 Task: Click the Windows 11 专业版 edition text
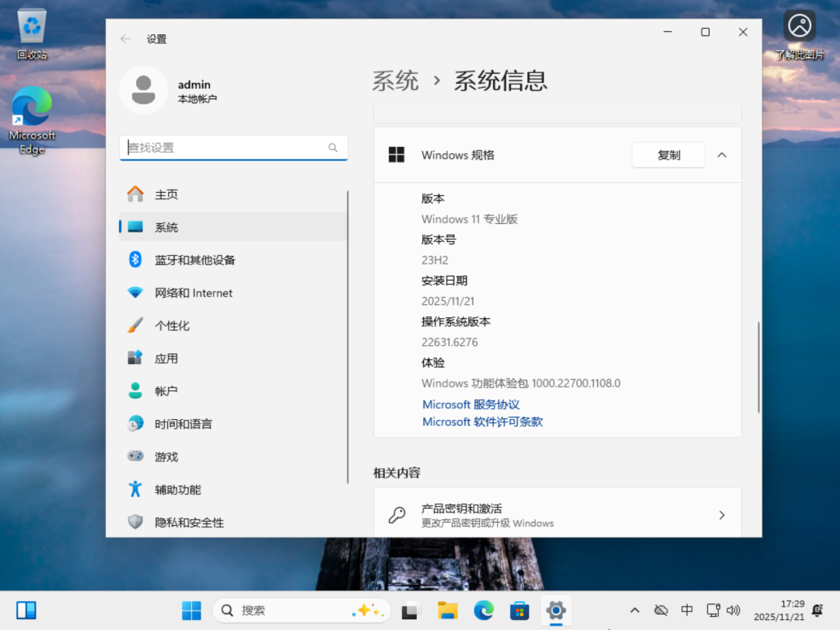469,219
